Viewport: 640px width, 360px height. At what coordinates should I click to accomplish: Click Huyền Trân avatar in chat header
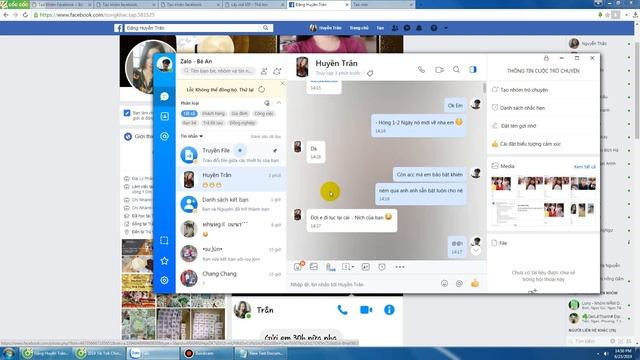pyautogui.click(x=302, y=67)
